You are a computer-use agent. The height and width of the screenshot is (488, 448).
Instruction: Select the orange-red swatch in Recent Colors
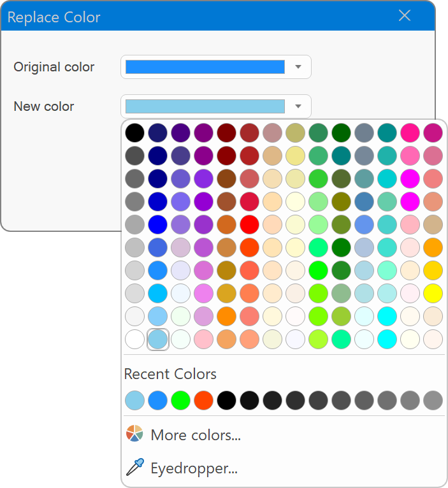coord(203,400)
